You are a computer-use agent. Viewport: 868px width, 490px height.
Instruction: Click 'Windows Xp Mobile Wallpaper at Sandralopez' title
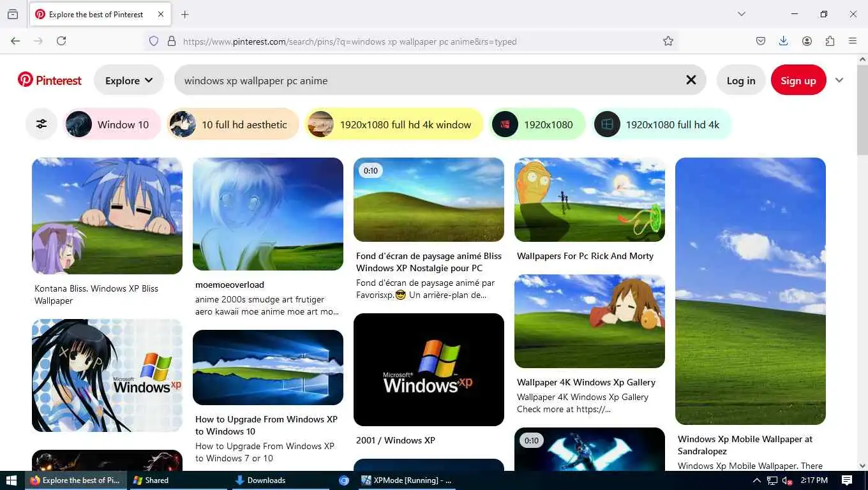(x=745, y=445)
